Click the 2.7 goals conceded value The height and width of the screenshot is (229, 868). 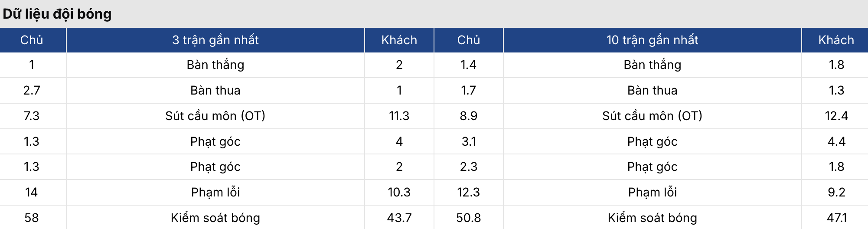[32, 90]
